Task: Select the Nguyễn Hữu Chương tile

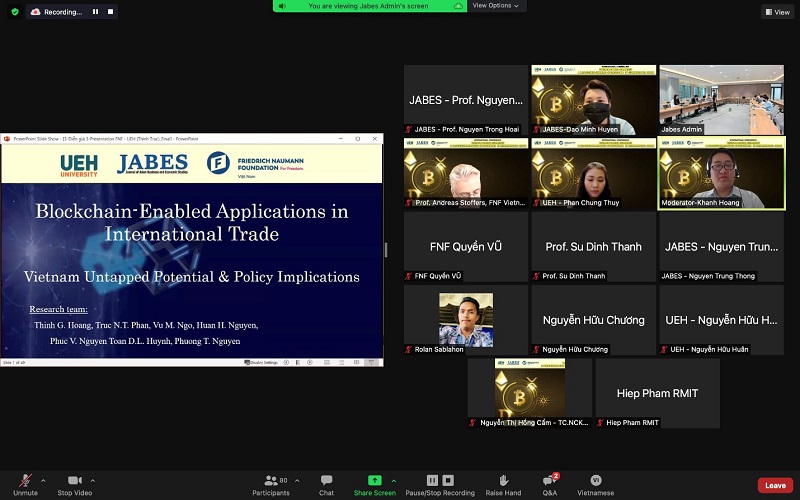Action: tap(593, 320)
